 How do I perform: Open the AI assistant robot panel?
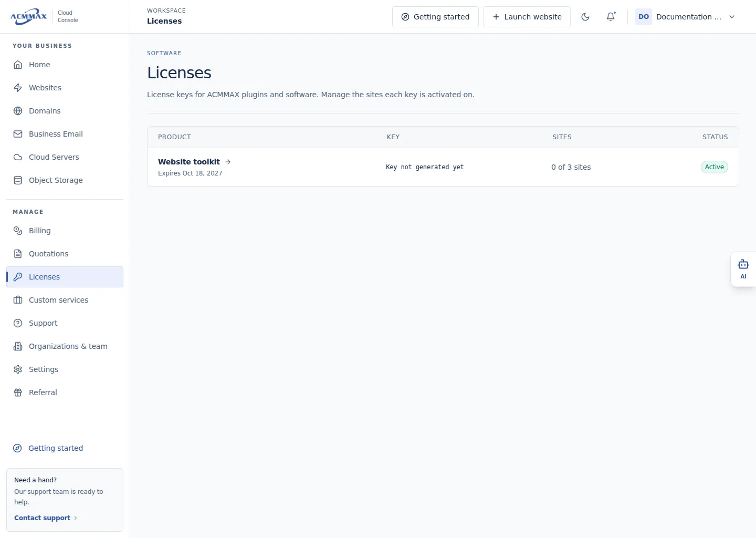(743, 269)
